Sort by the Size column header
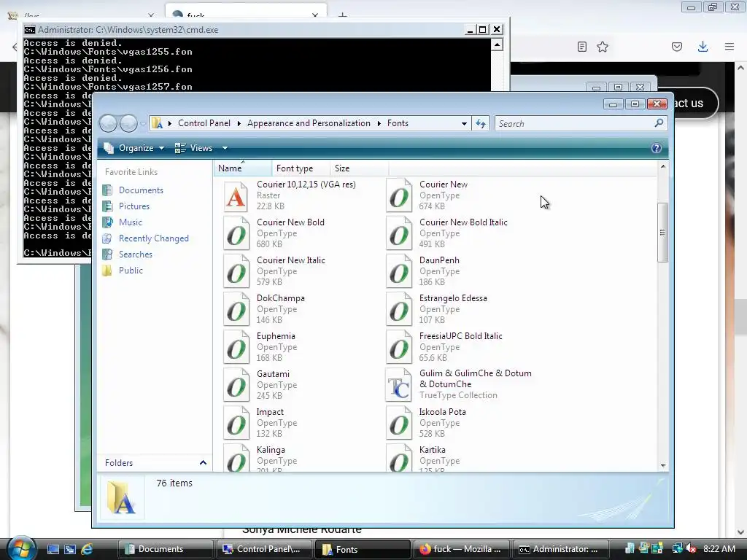 [359, 168]
